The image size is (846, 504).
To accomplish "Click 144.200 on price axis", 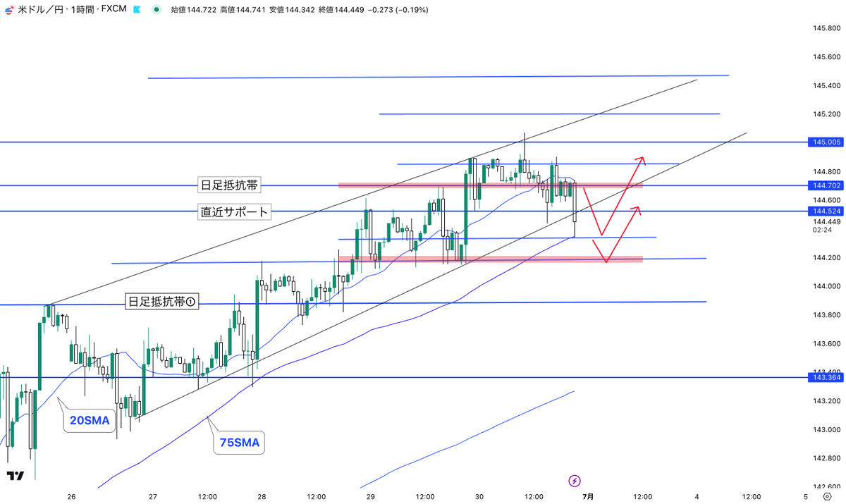I will click(x=825, y=257).
